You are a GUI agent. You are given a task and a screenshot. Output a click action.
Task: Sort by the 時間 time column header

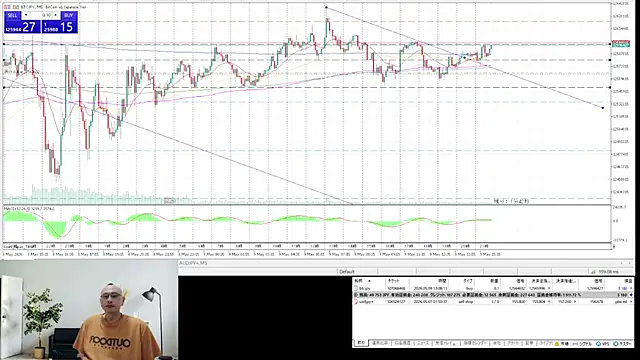[442, 281]
